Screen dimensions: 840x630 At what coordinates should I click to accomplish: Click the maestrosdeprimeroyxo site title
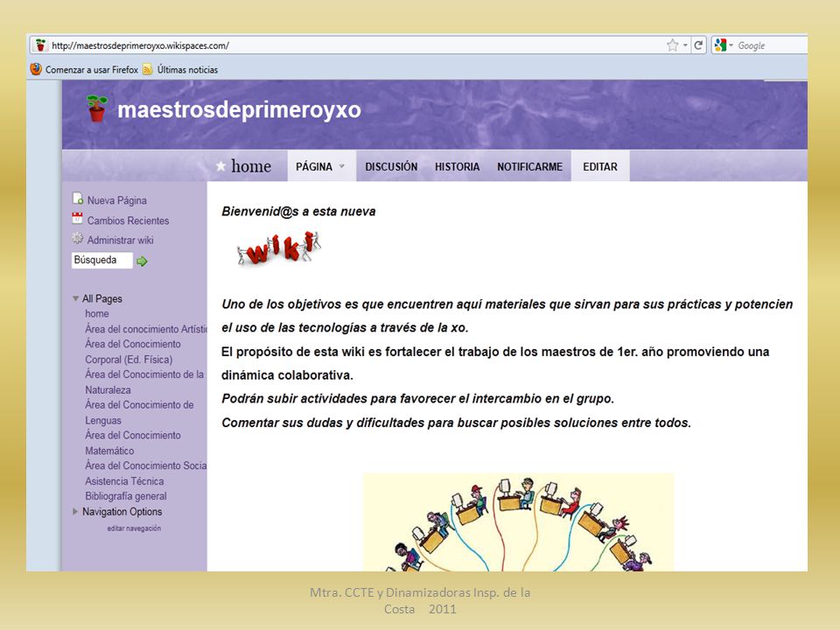pyautogui.click(x=239, y=110)
